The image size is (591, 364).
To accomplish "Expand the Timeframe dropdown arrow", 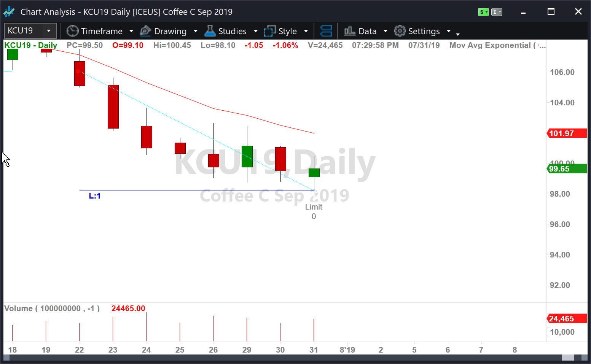I will tap(131, 31).
